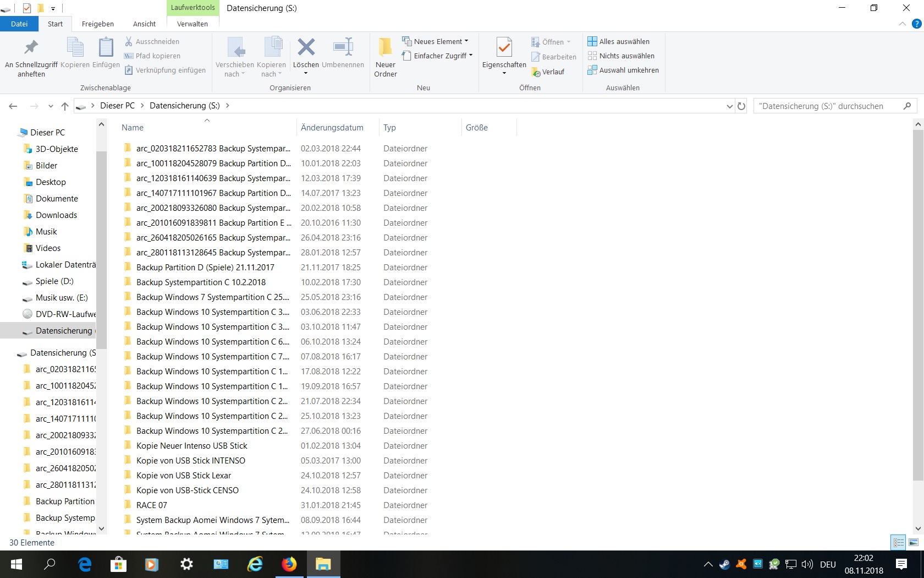Minimize ribbon with chevron
The width and height of the screenshot is (924, 578).
[x=902, y=24]
